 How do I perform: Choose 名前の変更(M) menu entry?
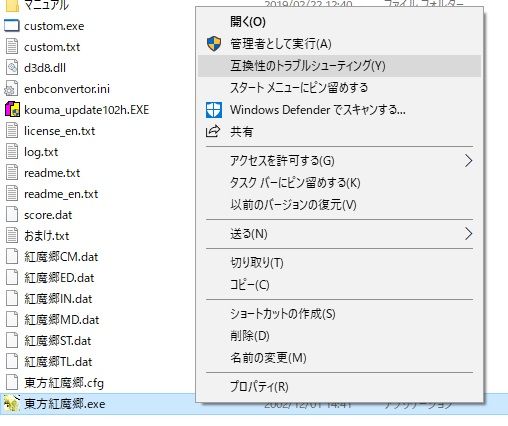[339, 358]
